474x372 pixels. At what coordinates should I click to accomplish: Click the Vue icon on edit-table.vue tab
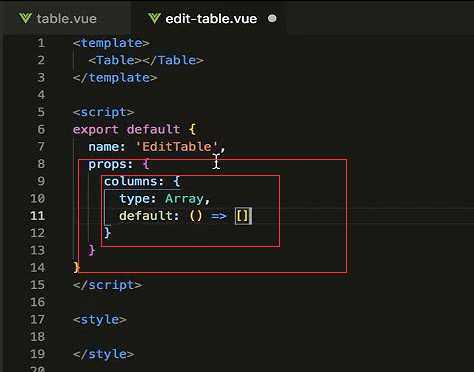tap(154, 18)
